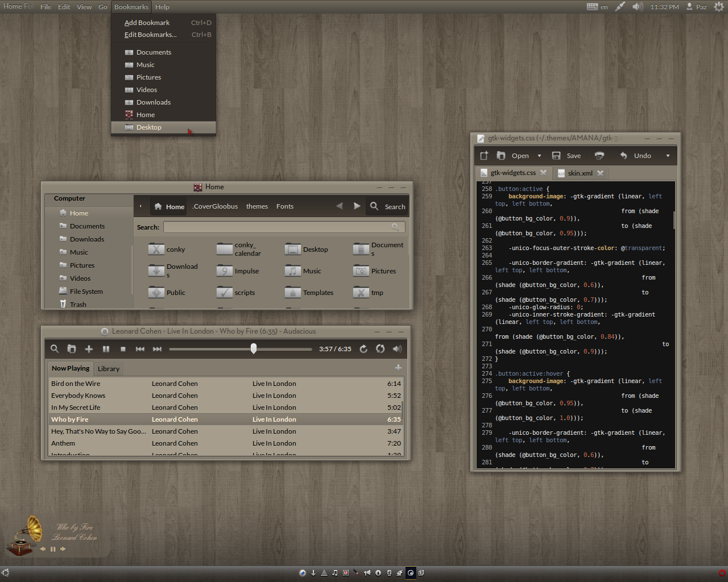
Task: Expand path bar left arrow
Action: click(x=140, y=206)
